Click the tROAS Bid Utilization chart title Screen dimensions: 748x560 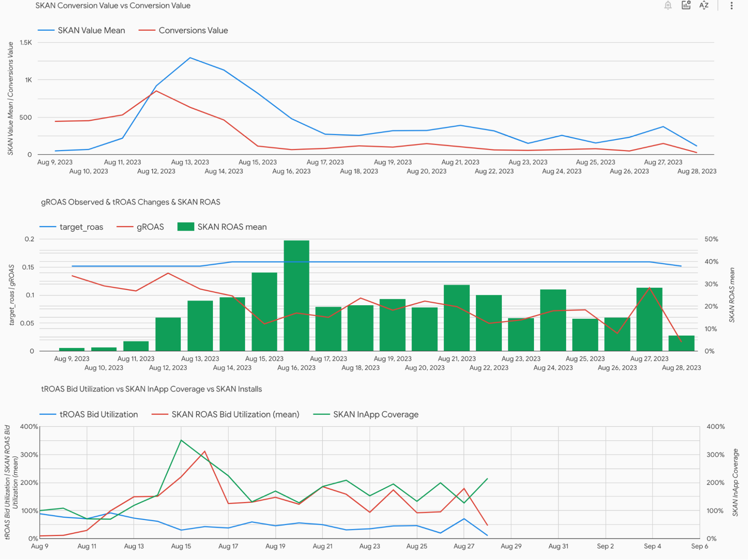[151, 389]
